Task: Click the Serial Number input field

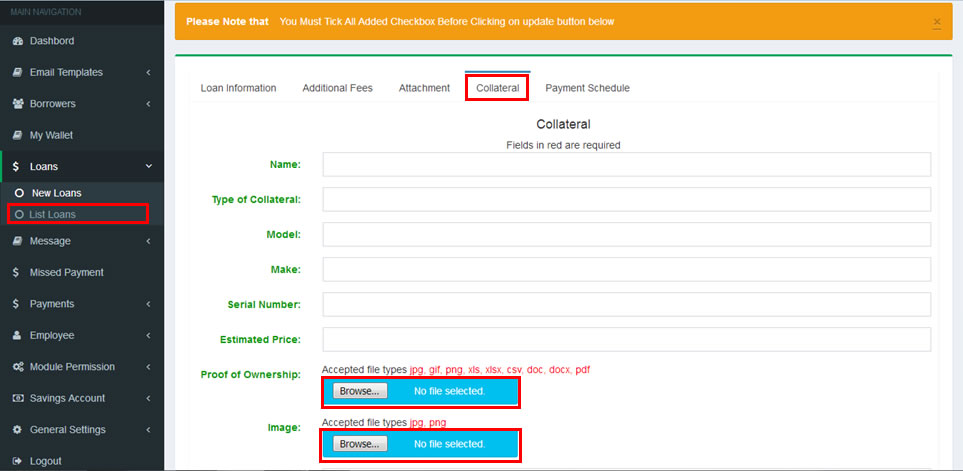Action: click(x=626, y=304)
